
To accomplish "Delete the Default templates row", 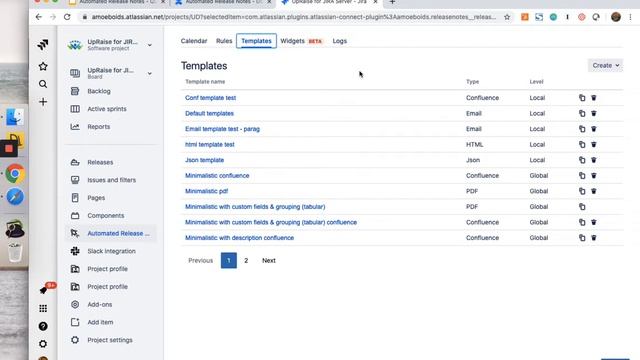I will click(594, 113).
